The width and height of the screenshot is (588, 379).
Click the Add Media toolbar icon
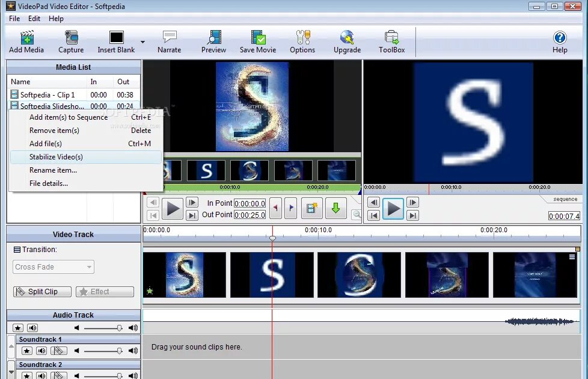pyautogui.click(x=26, y=42)
